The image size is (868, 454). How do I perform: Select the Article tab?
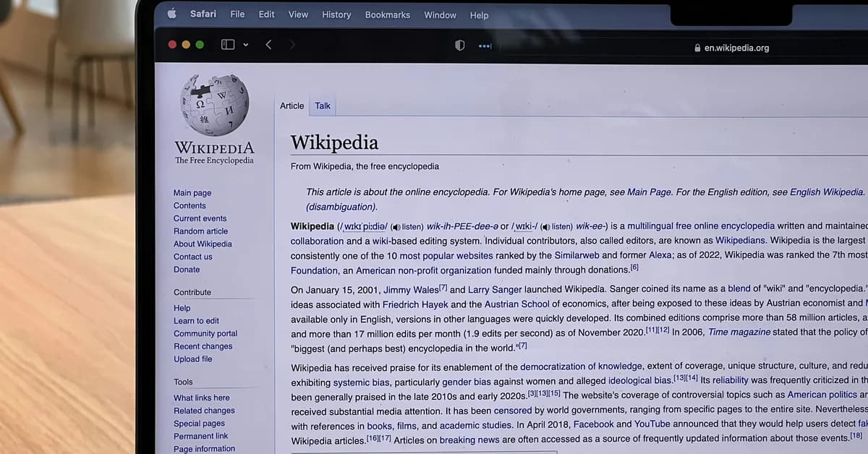coord(292,106)
